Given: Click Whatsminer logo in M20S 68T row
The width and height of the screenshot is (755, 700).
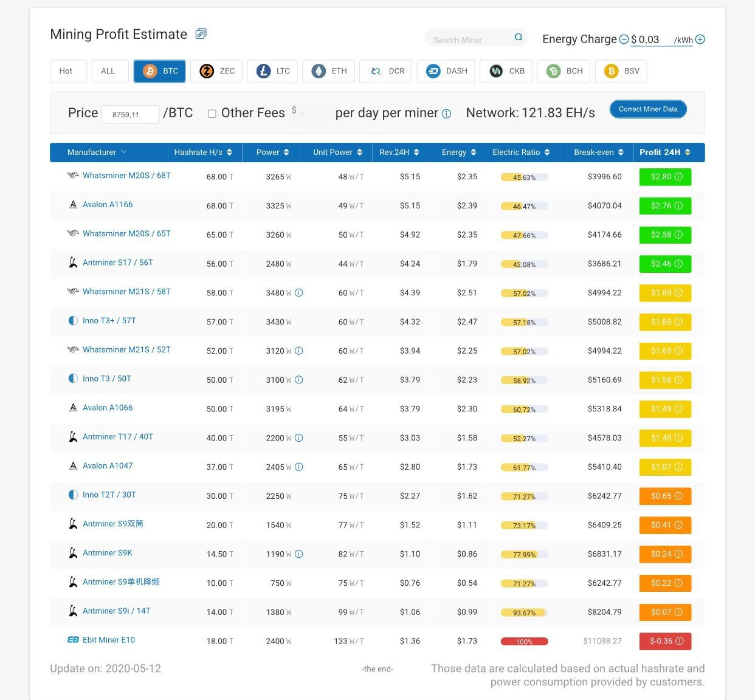Looking at the screenshot, I should [73, 176].
